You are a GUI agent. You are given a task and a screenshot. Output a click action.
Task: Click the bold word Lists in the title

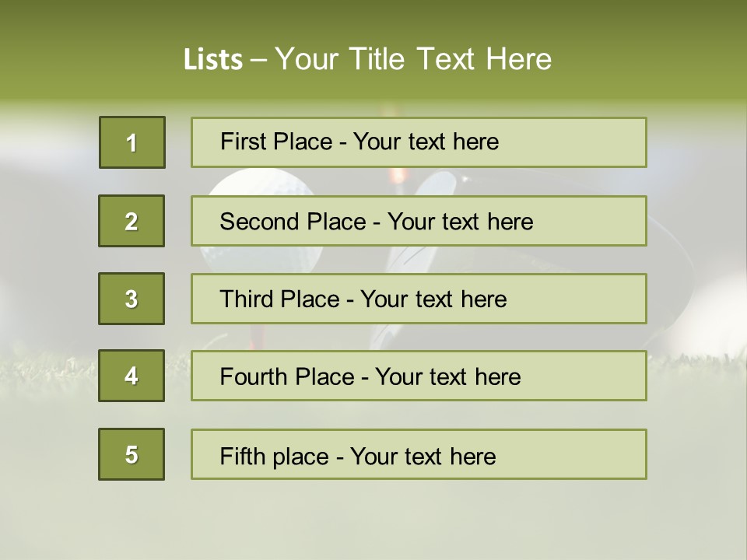pos(213,60)
